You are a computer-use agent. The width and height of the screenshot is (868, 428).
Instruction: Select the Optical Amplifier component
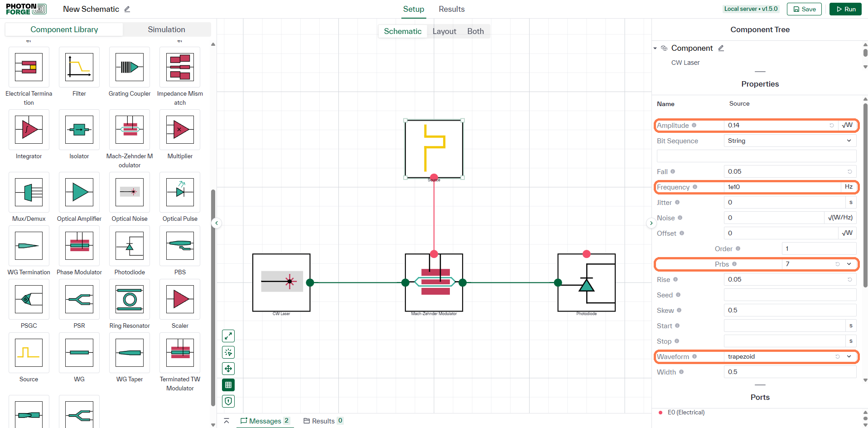pos(79,192)
